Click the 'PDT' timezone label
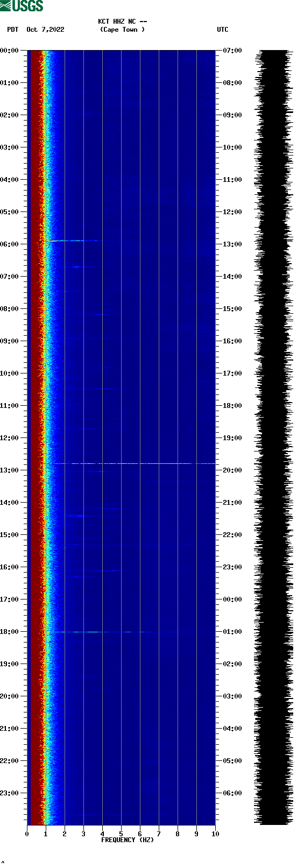The image size is (297, 868). point(13,30)
